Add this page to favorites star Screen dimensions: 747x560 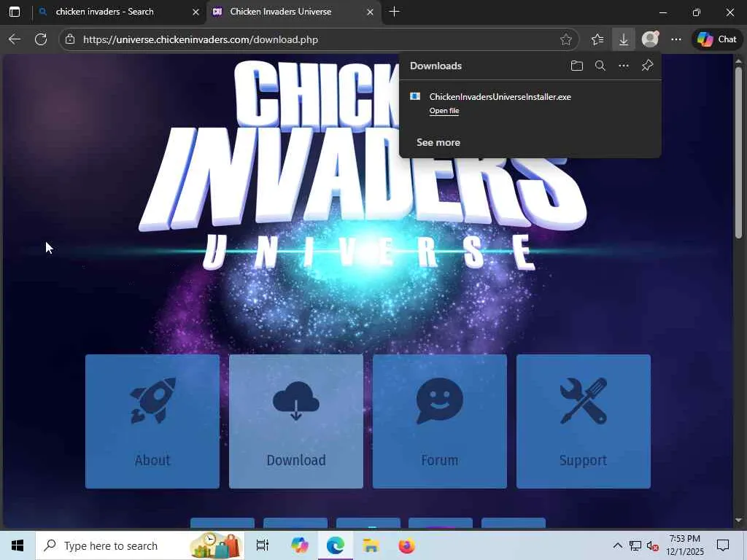click(565, 39)
